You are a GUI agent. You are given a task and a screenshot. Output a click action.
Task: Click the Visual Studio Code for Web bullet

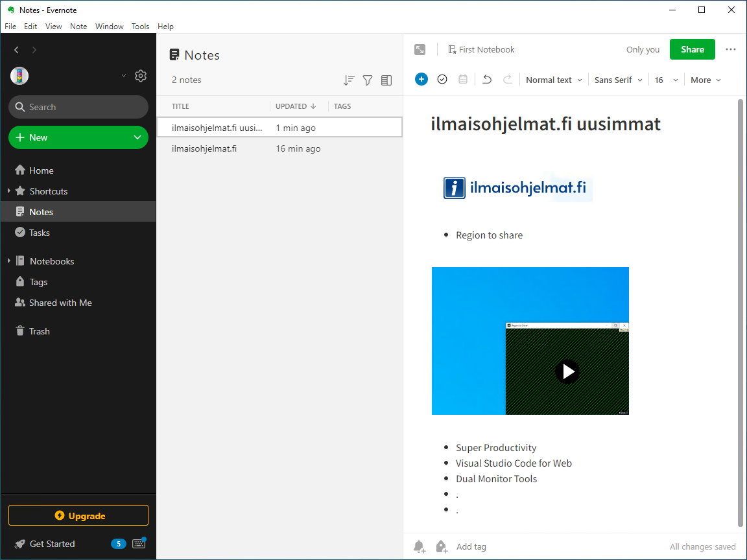(514, 463)
